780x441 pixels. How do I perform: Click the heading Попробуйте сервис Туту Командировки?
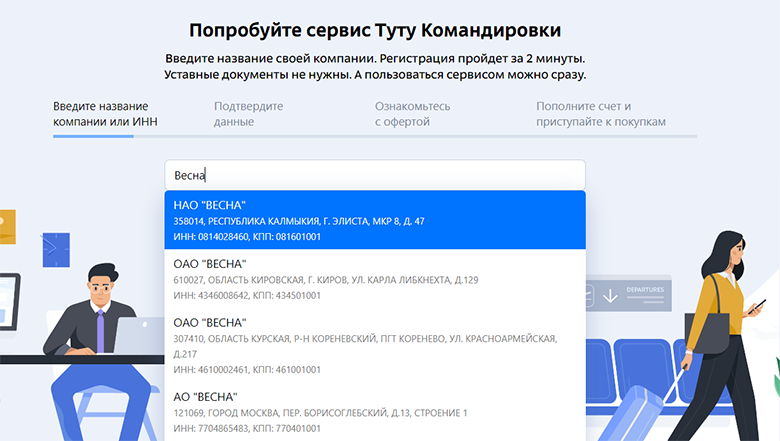pos(375,30)
